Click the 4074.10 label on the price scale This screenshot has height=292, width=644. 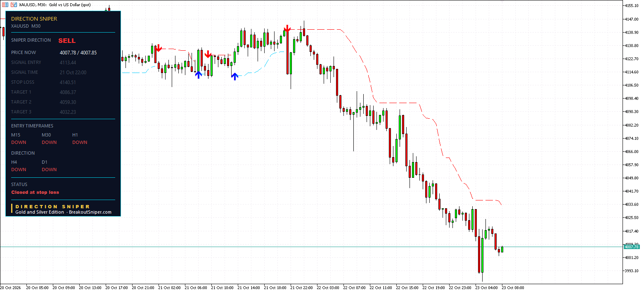[x=632, y=138]
